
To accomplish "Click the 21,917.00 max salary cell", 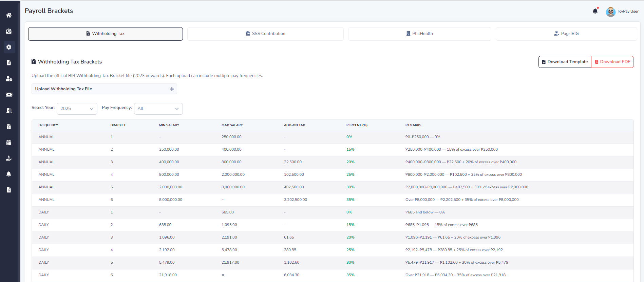I will (x=230, y=263).
